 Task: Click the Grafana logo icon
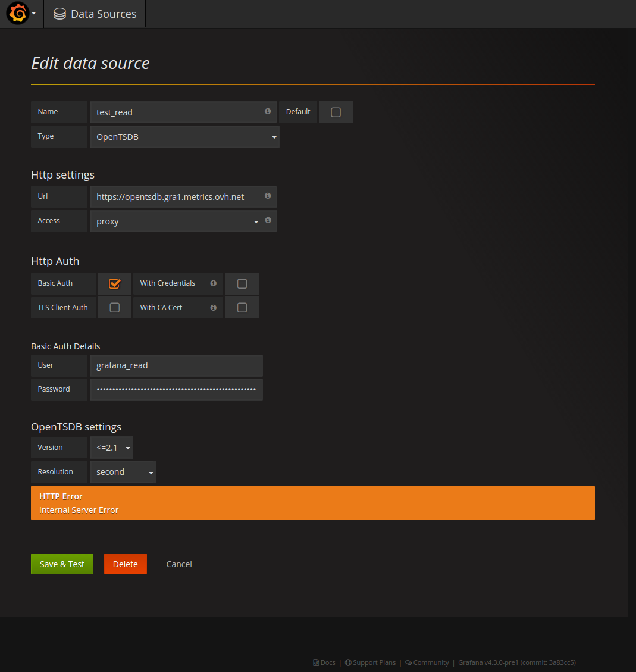tap(17, 14)
